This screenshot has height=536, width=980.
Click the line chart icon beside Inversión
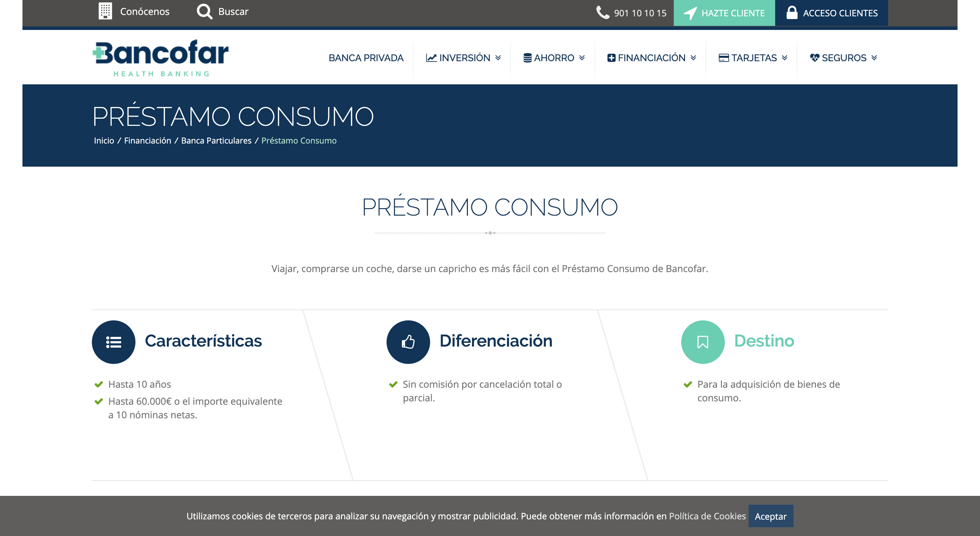click(x=431, y=58)
